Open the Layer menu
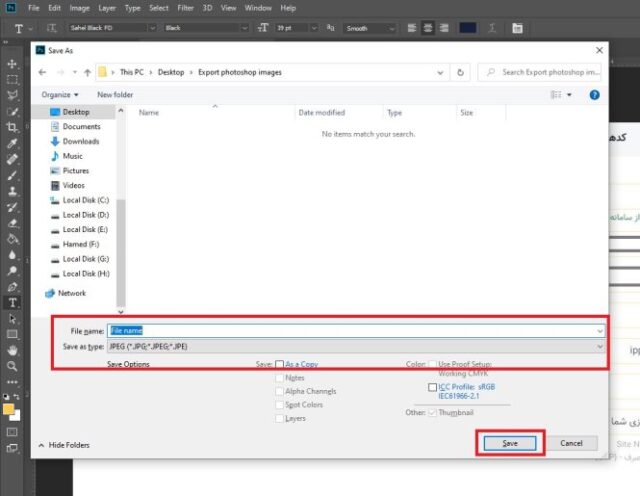This screenshot has height=496, width=640. (x=107, y=8)
